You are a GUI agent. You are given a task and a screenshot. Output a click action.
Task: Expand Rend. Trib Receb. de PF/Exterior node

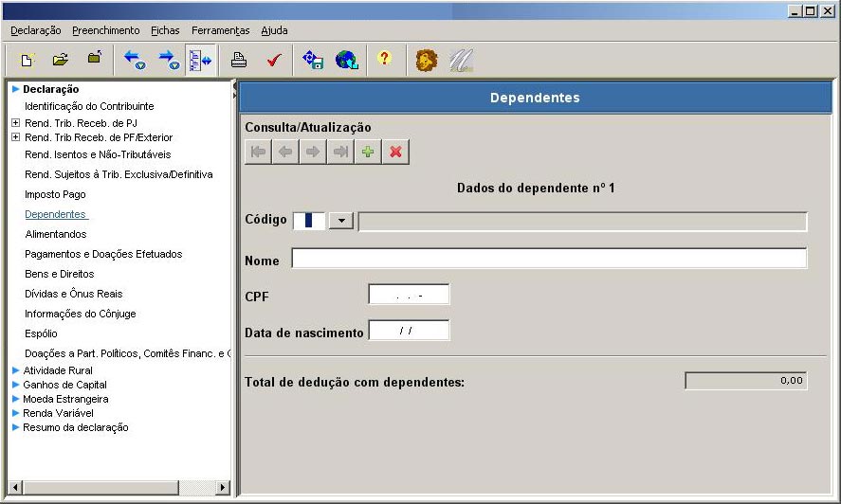pyautogui.click(x=15, y=137)
